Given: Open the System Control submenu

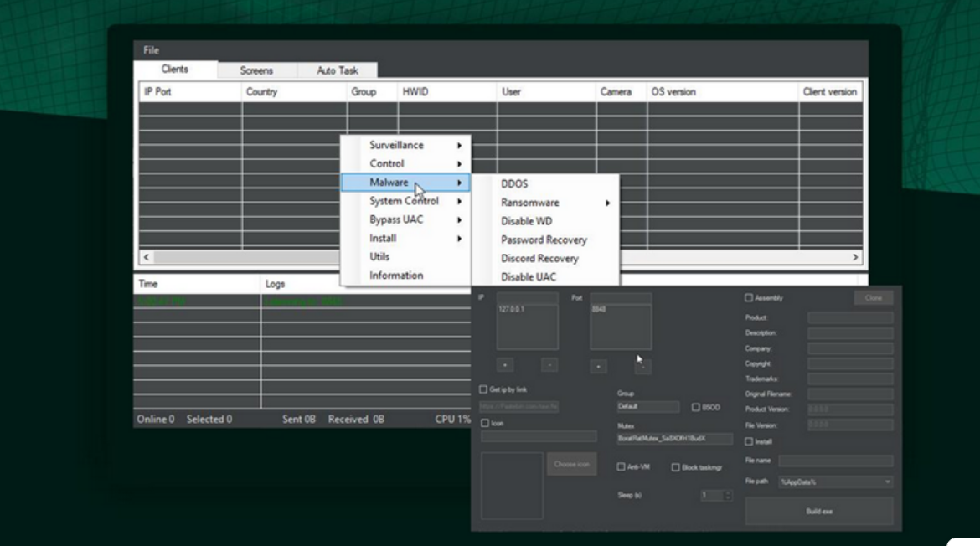Looking at the screenshot, I should [x=405, y=201].
